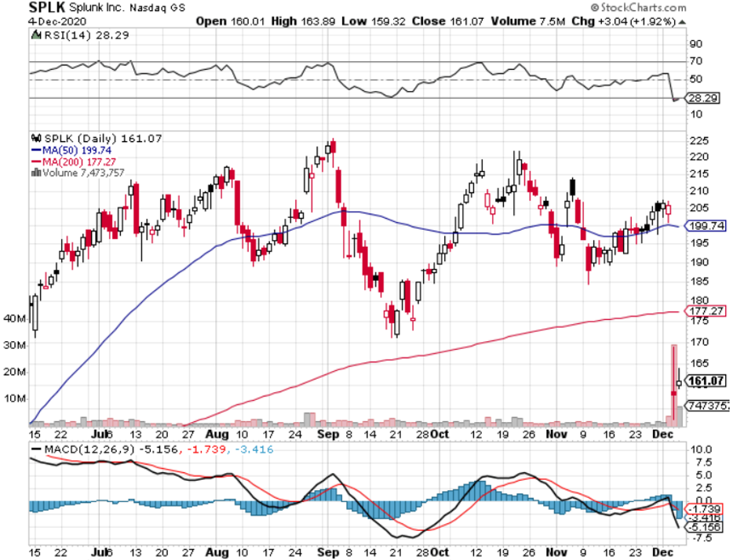Click the MA(200) 177.27 legend text
The image size is (733, 560).
pos(79,162)
